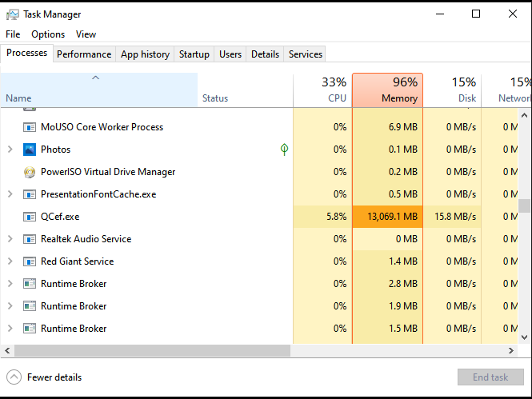
Task: Open the Options menu
Action: point(48,34)
